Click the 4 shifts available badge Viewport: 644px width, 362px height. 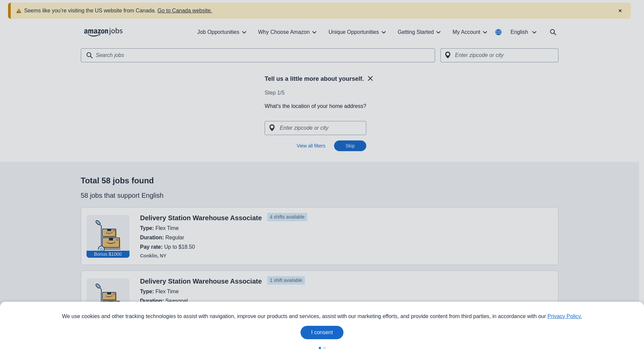pos(287,217)
